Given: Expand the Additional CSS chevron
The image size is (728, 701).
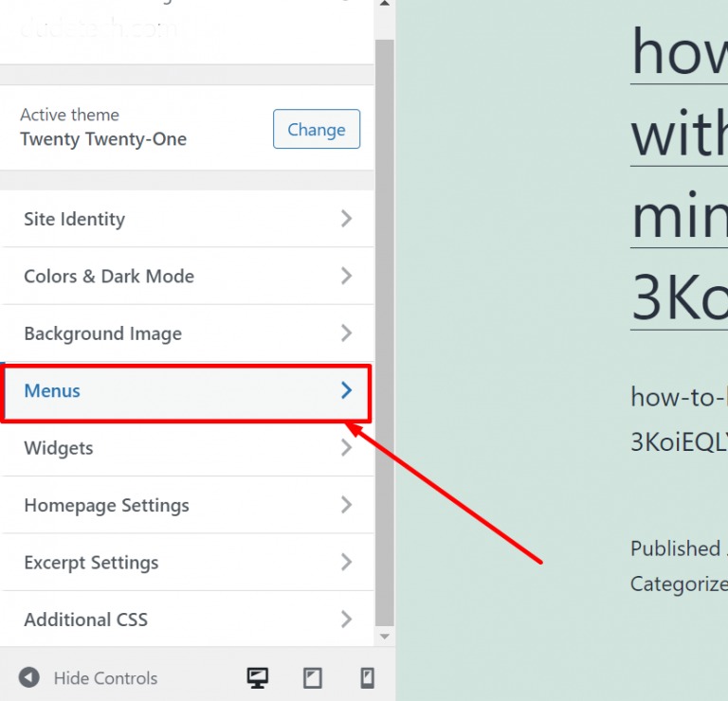Looking at the screenshot, I should pos(346,620).
